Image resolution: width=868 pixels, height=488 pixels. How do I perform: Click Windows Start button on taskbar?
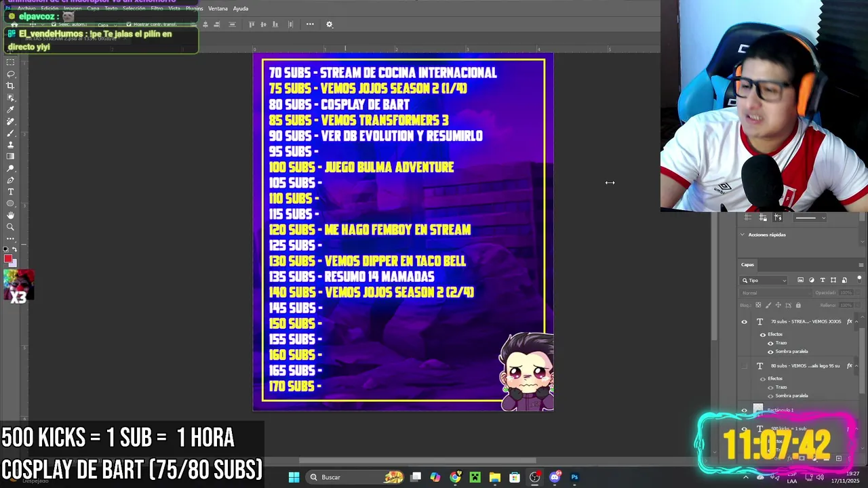(294, 477)
